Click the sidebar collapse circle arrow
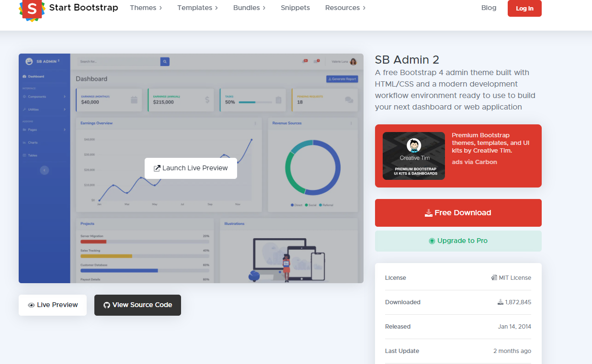592x364 pixels. point(45,170)
